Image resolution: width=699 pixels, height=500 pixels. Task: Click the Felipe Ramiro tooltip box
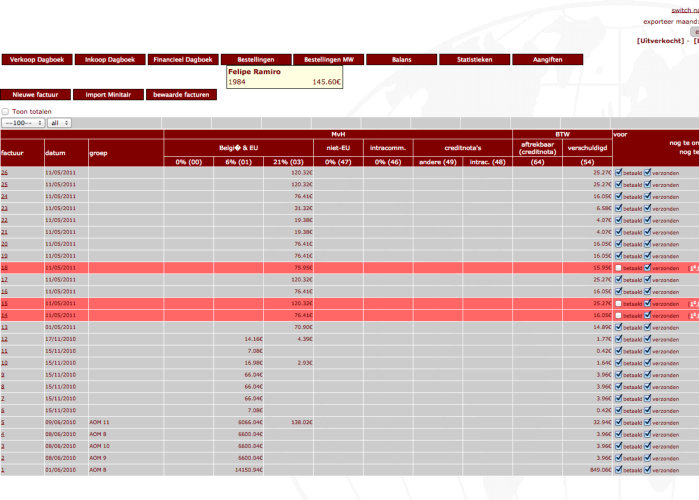[x=284, y=77]
